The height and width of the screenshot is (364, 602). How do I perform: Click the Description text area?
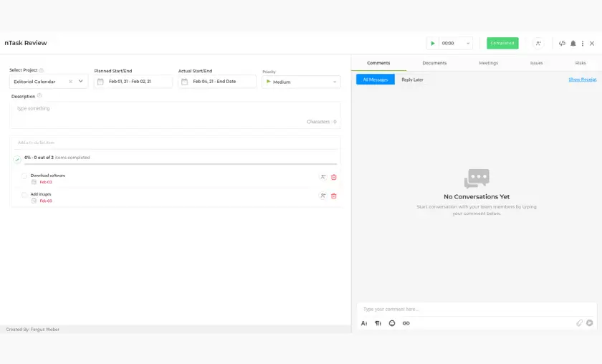point(176,115)
